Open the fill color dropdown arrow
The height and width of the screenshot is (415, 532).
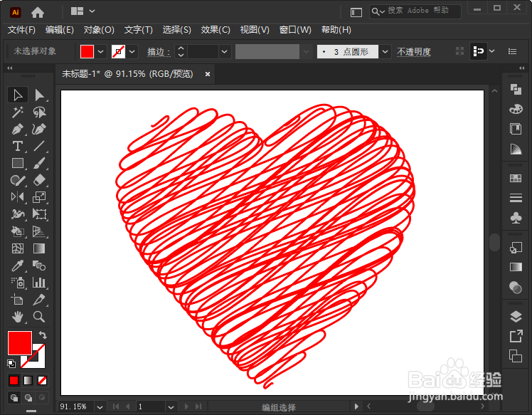(x=101, y=52)
